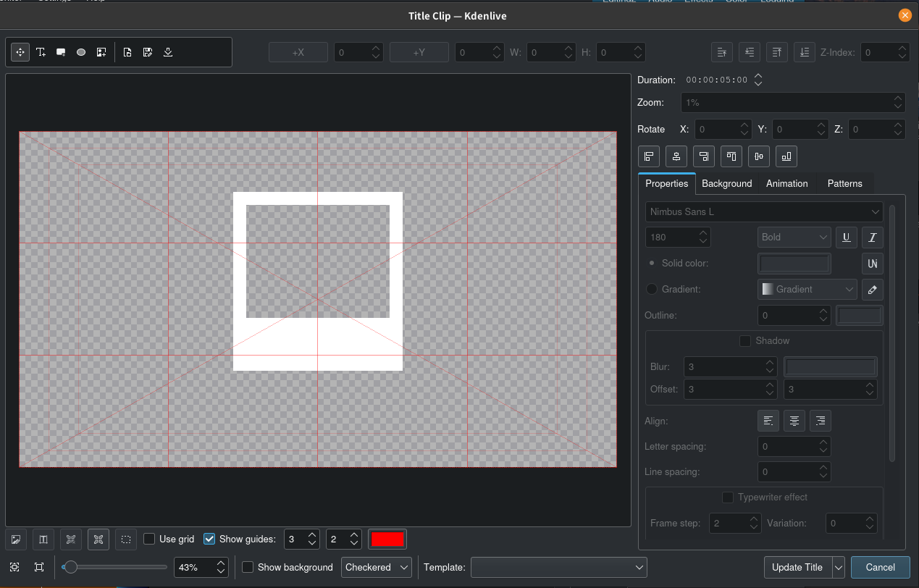919x588 pixels.
Task: Click the font size 180 field
Action: [678, 237]
